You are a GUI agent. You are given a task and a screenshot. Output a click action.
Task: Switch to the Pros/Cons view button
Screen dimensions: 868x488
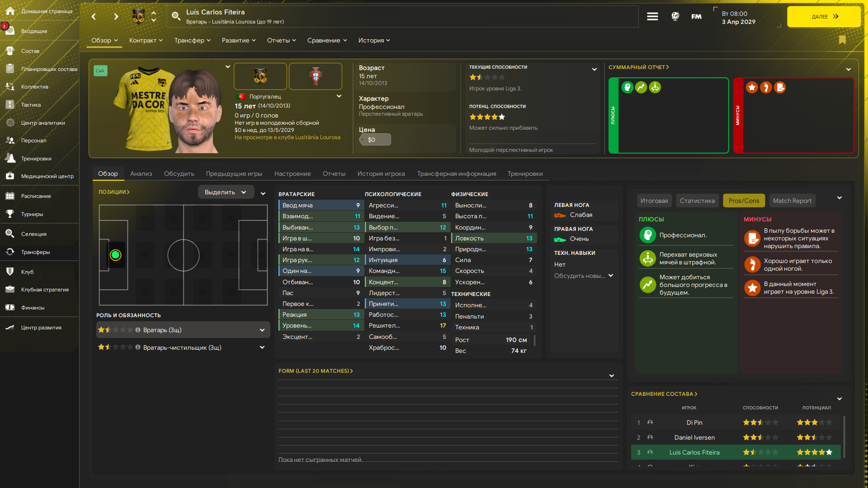click(x=744, y=201)
